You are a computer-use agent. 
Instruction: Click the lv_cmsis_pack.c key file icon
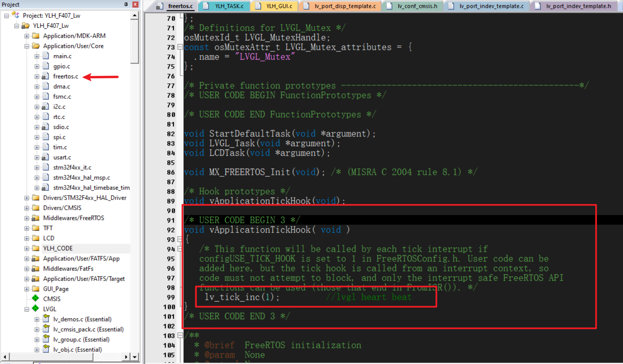pyautogui.click(x=46, y=329)
